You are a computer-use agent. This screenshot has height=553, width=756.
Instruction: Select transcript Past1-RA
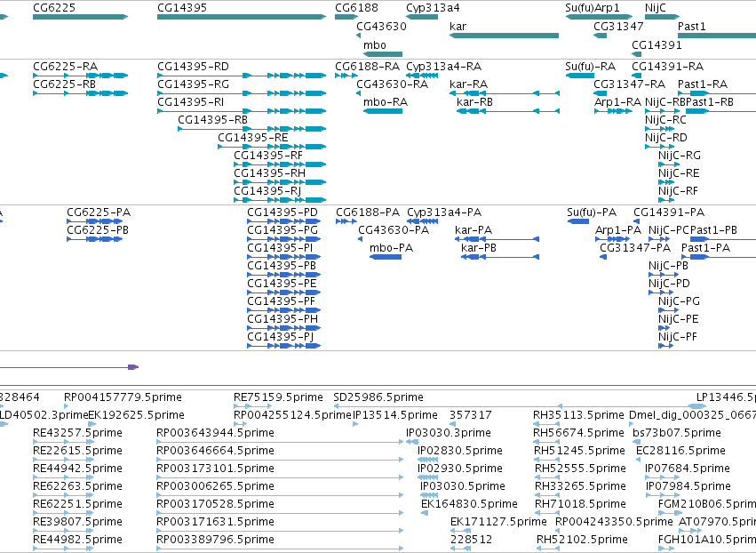pyautogui.click(x=703, y=84)
